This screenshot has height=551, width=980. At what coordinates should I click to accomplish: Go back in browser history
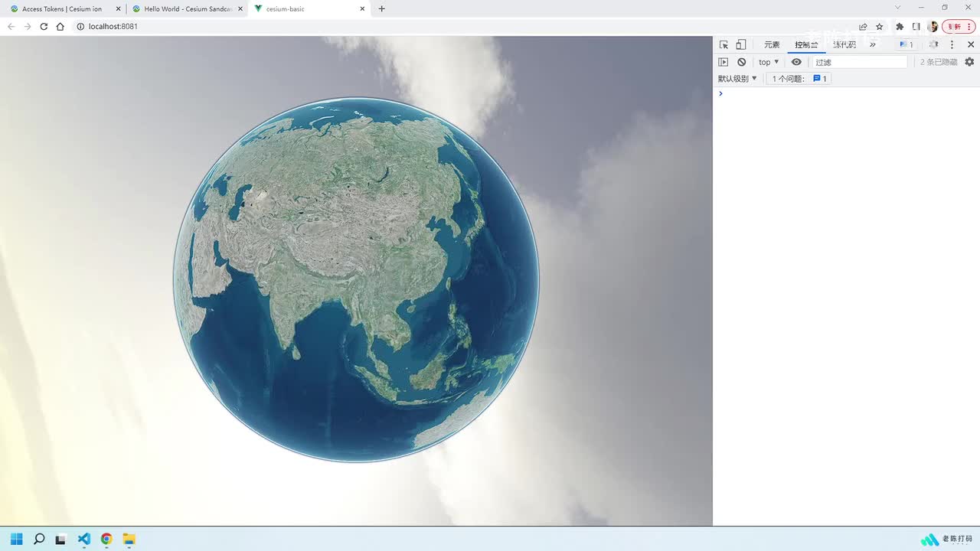click(11, 26)
